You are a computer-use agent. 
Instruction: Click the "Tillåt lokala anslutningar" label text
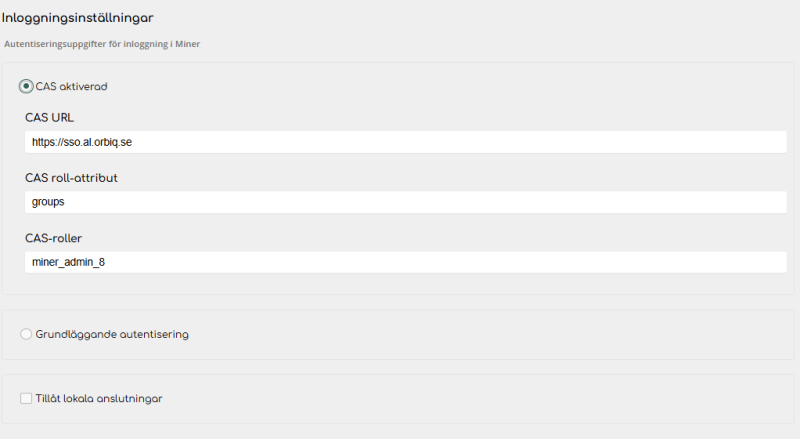pyautogui.click(x=98, y=398)
